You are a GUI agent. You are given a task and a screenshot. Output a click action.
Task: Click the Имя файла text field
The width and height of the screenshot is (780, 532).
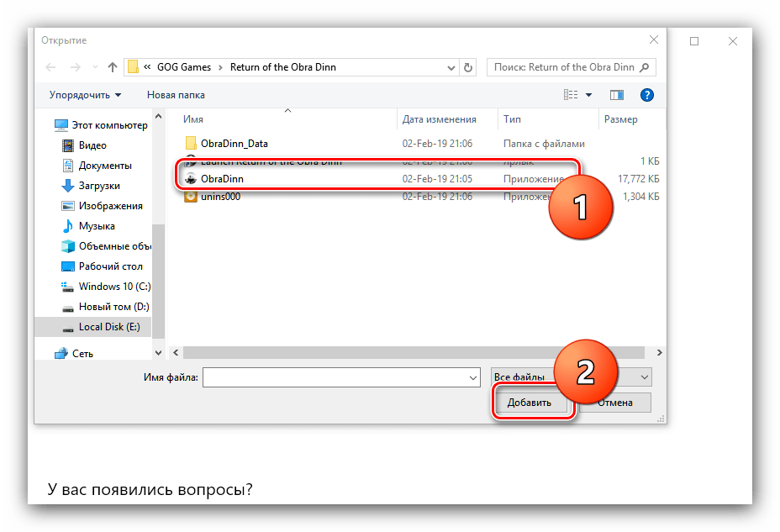(x=334, y=378)
